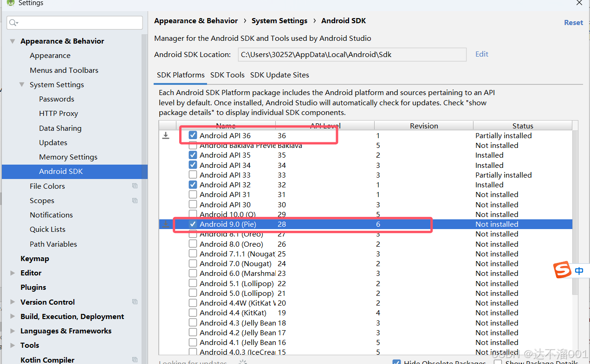The height and width of the screenshot is (364, 590).
Task: Open Menus and Toolbars settings
Action: click(64, 70)
